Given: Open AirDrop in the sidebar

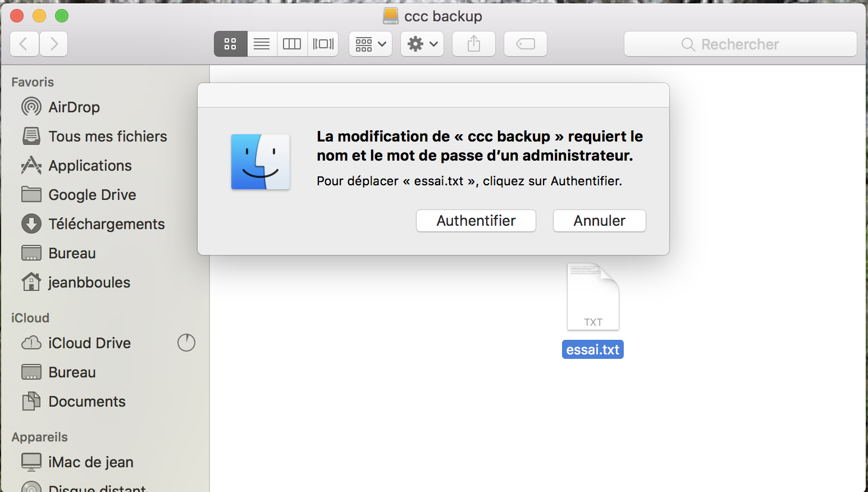Looking at the screenshot, I should coord(74,107).
